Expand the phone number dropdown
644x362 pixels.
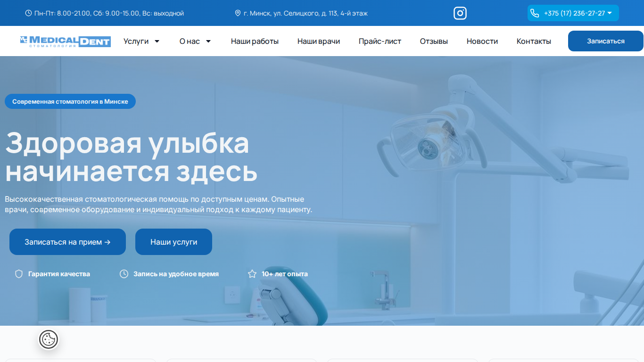click(x=610, y=13)
